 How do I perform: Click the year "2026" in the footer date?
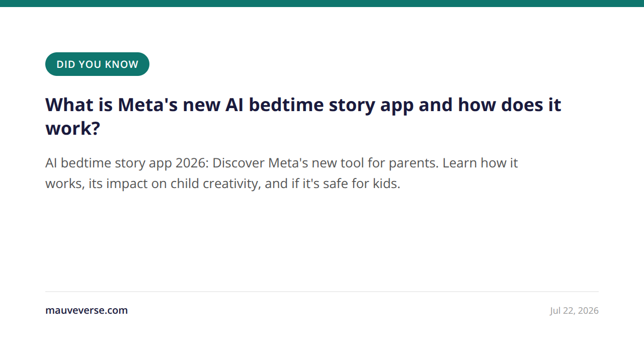click(588, 311)
